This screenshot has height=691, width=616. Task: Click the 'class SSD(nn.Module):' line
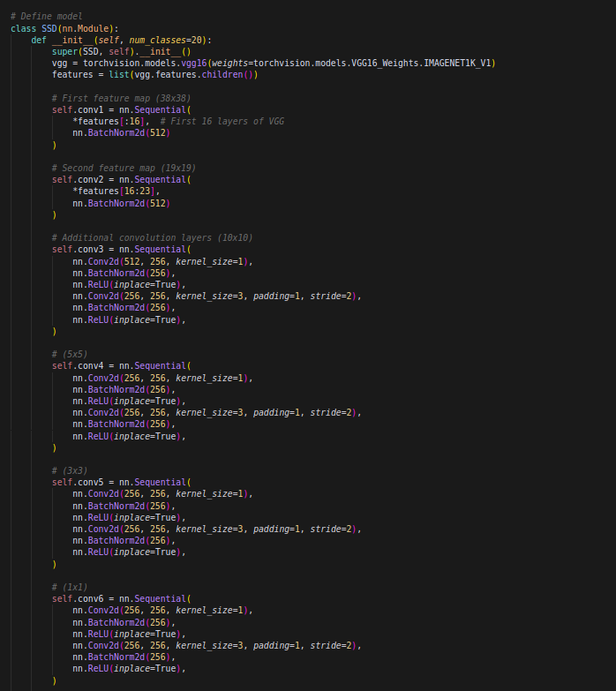[64, 28]
